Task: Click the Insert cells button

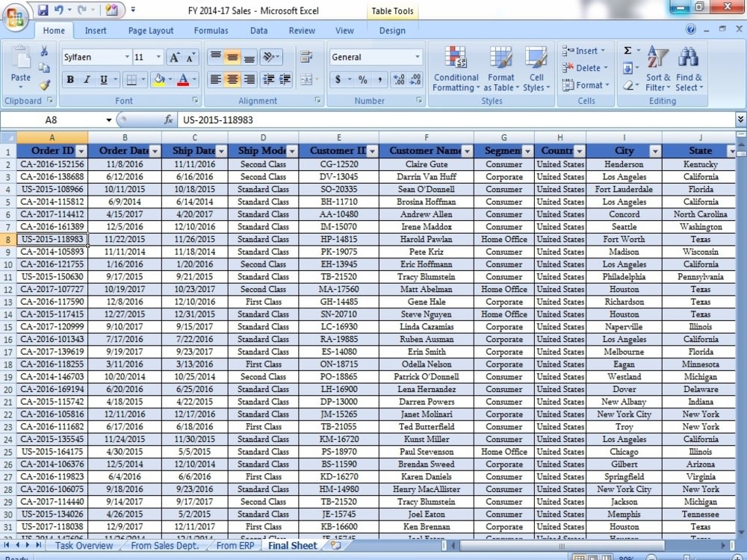Action: 583,51
